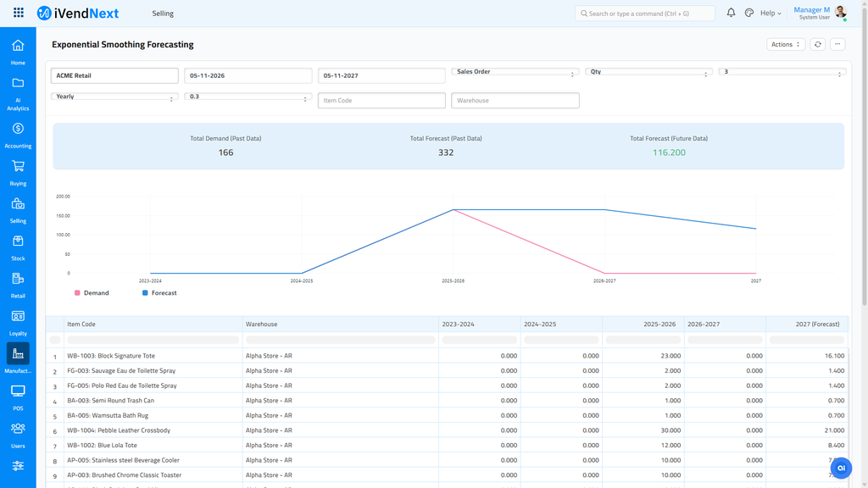Open the Help menu
This screenshot has height=488, width=868.
pyautogui.click(x=771, y=14)
